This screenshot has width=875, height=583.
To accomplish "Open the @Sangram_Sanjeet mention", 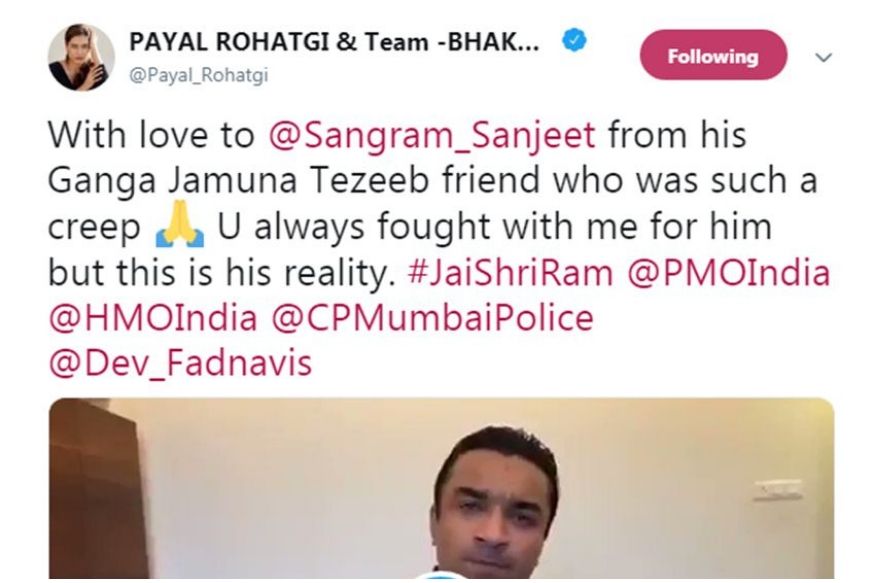I will point(432,136).
